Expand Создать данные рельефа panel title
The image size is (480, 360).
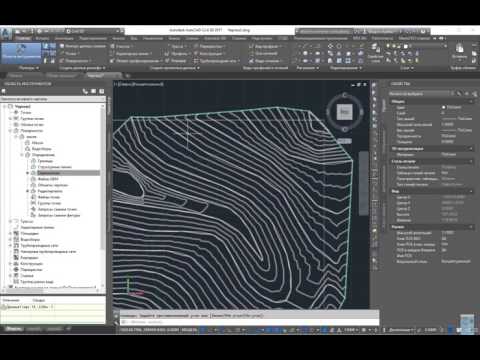(82, 68)
